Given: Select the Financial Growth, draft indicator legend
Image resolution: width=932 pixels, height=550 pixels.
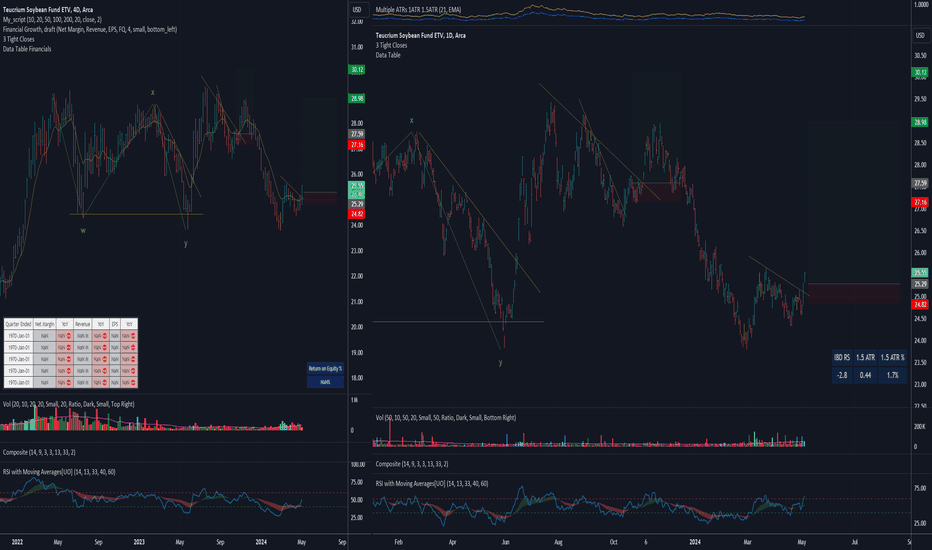Looking at the screenshot, I should (90, 29).
